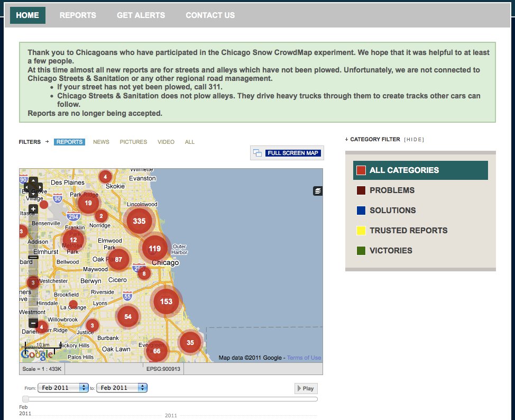Zoom in with the plus button
515x420 pixels.
pyautogui.click(x=33, y=209)
